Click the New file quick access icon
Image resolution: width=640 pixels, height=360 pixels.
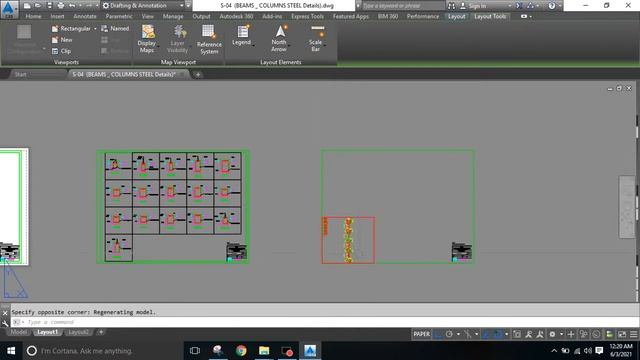tap(27, 6)
